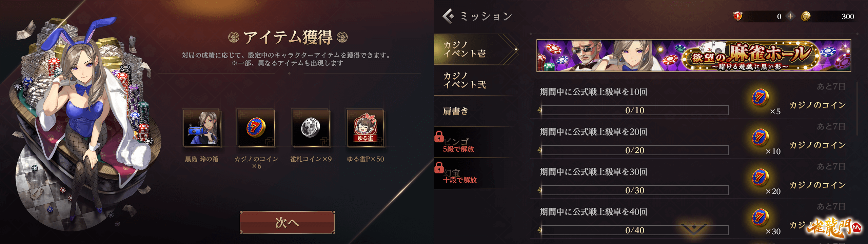Open the 肩書き tab
The width and height of the screenshot is (868, 244).
pos(475,111)
